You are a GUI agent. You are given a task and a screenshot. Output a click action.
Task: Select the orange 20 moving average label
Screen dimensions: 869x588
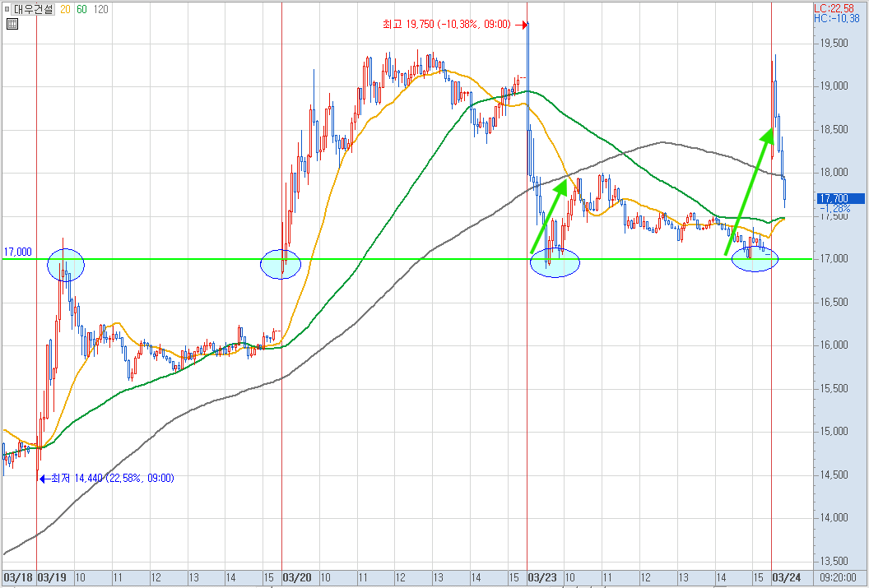coord(65,9)
